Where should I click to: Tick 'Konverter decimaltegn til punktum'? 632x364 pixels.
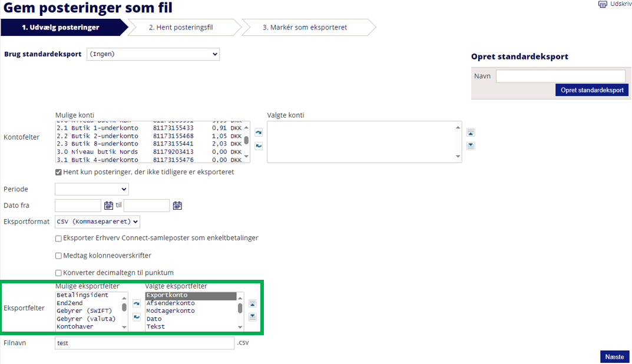(58, 273)
